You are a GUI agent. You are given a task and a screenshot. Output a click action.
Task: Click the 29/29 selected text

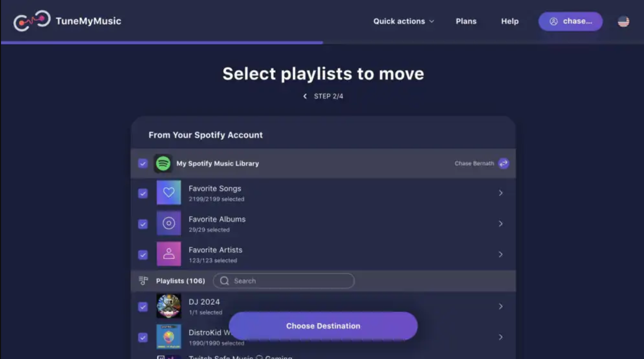(x=209, y=230)
